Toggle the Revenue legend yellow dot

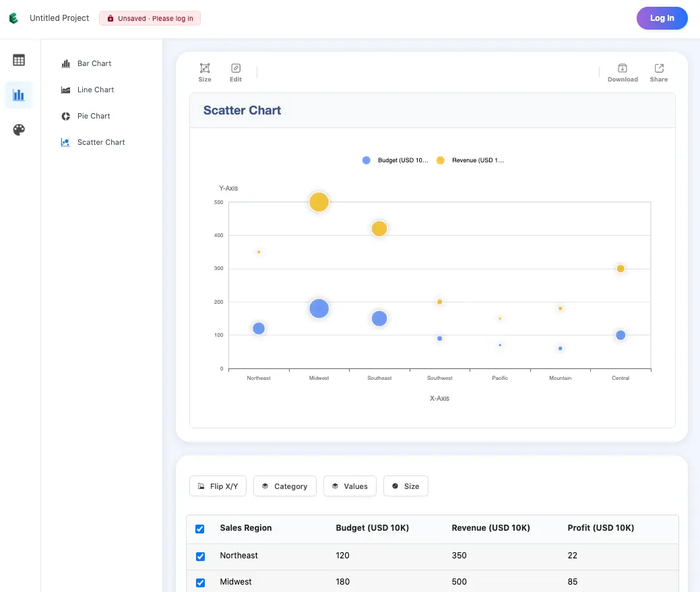[x=440, y=160]
